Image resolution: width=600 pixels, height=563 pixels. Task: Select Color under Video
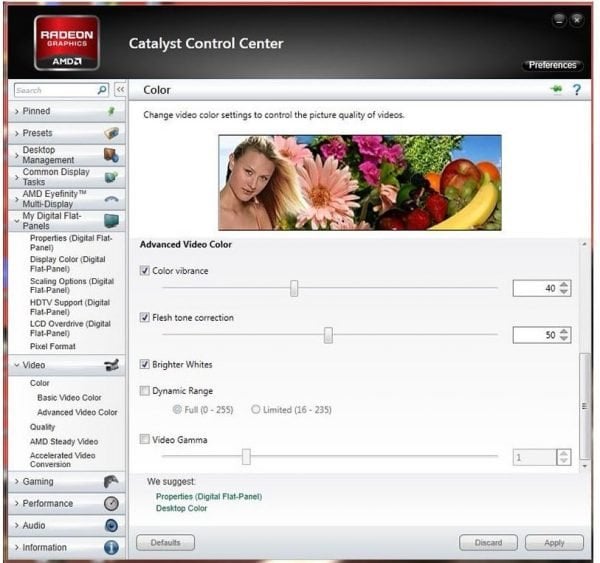(39, 383)
